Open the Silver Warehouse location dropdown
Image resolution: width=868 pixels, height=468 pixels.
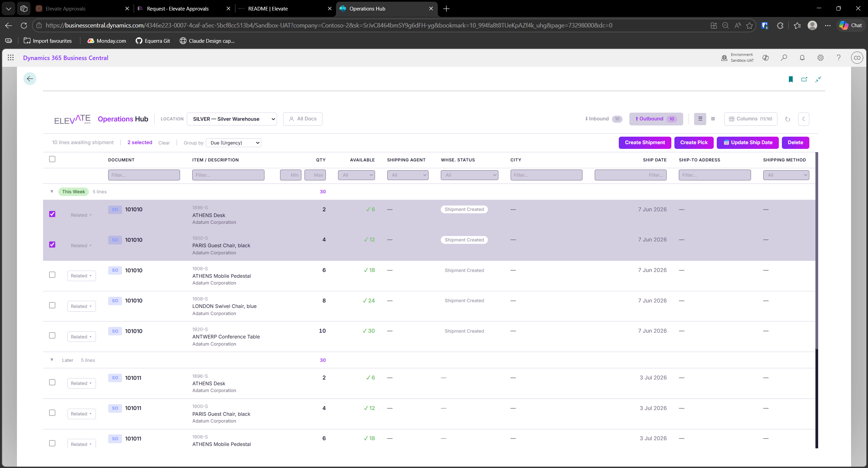232,119
